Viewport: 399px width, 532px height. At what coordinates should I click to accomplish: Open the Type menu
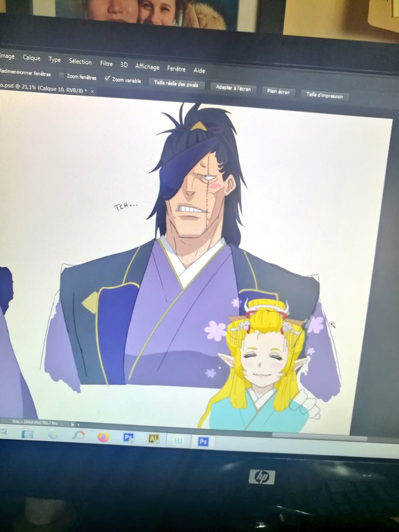pos(55,60)
